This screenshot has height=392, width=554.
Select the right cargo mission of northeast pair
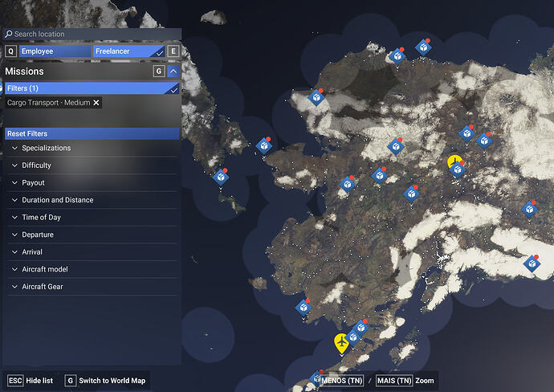coord(484,141)
